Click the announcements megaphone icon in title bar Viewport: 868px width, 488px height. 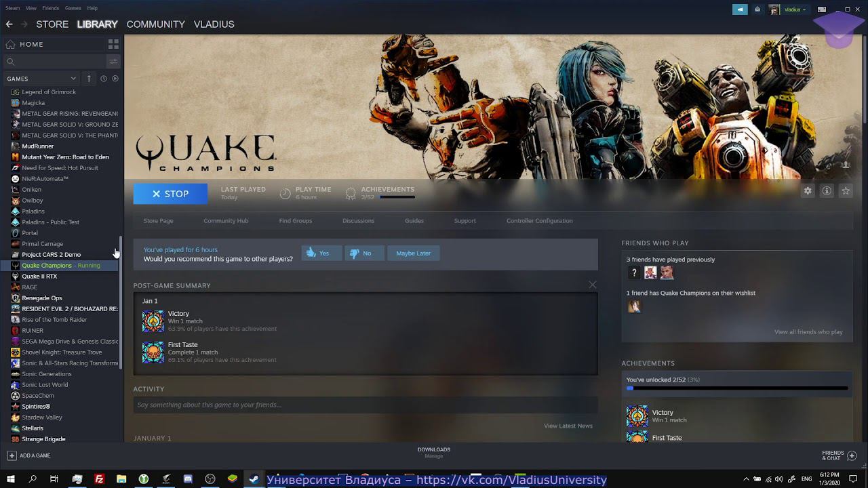[740, 9]
